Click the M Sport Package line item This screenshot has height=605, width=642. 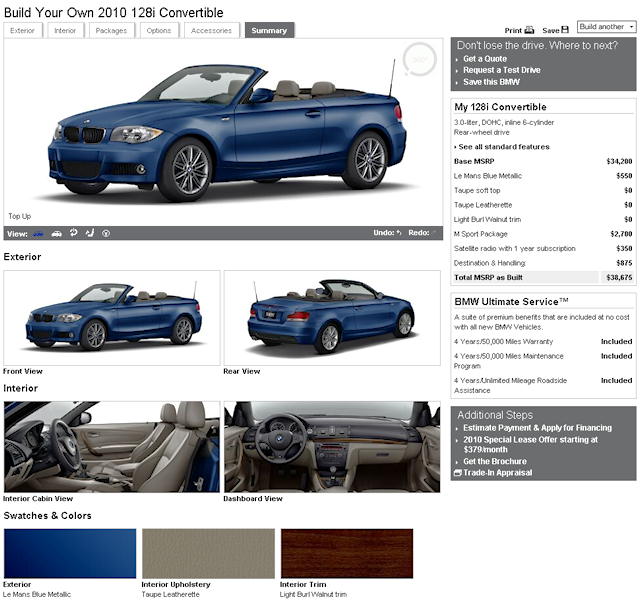coord(543,234)
